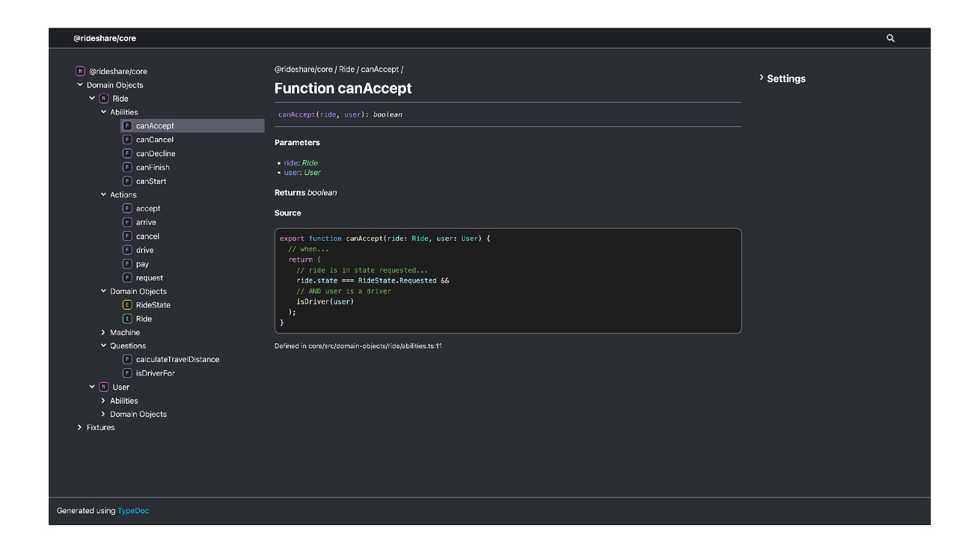Click the function icon beside canAccept

point(127,126)
